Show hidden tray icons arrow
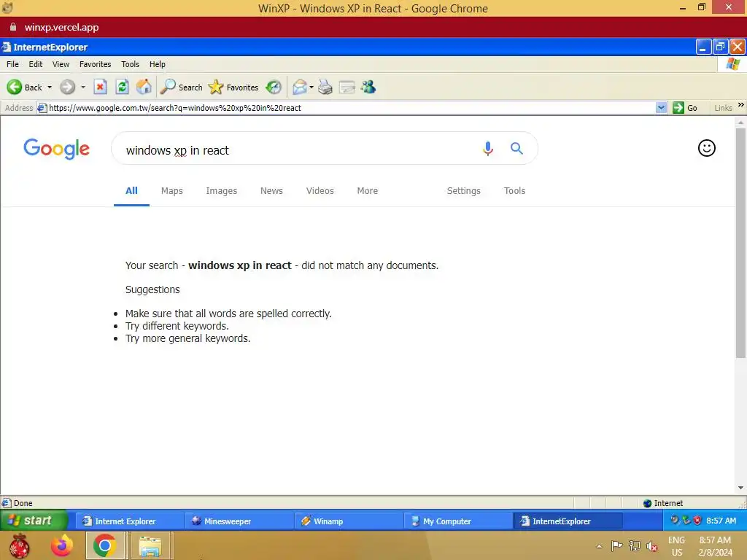747x560 pixels. tap(600, 546)
